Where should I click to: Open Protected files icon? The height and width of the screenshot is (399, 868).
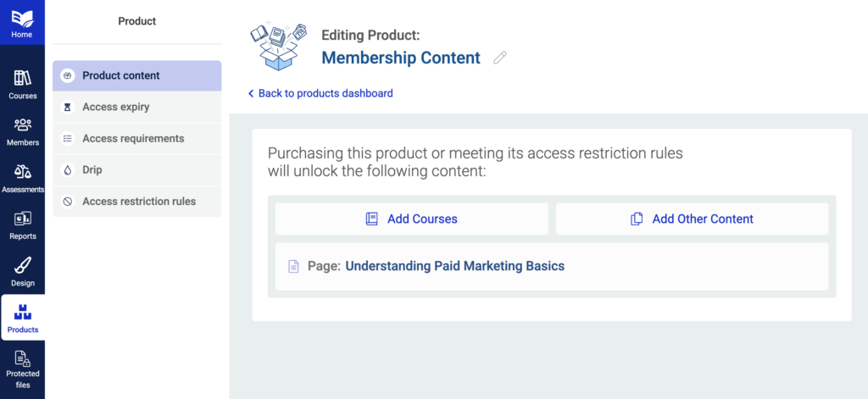[x=23, y=358]
